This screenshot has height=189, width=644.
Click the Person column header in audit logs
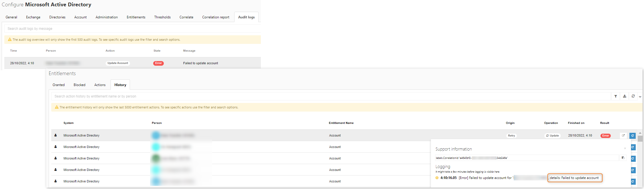point(51,51)
